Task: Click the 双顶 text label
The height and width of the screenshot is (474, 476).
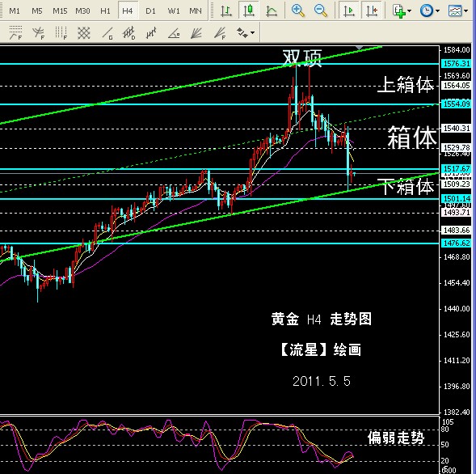Action: coord(302,58)
